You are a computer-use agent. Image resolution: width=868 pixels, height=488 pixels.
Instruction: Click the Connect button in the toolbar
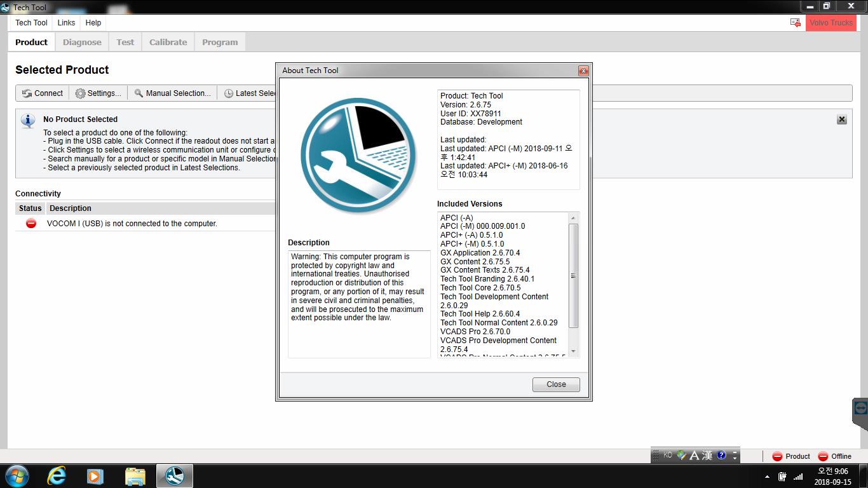[x=42, y=93]
